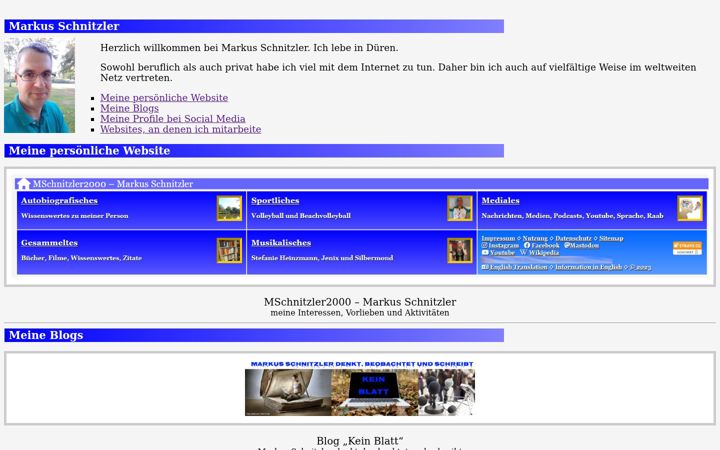Open the Musikalisches photo icon
720x450 pixels.
(x=460, y=251)
